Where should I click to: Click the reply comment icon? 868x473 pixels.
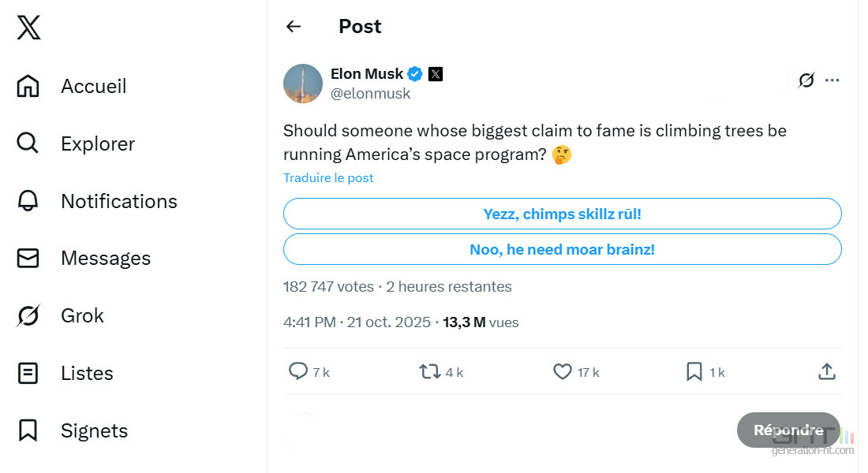point(298,371)
